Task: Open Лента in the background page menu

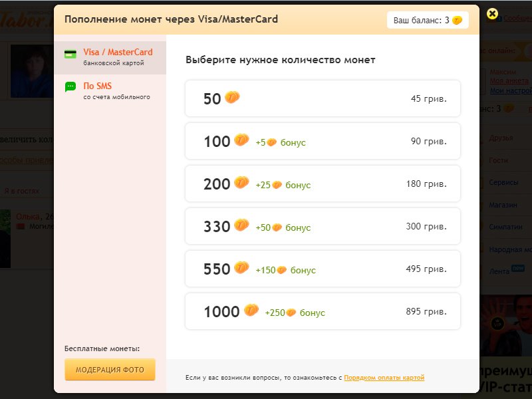Action: 499,271
